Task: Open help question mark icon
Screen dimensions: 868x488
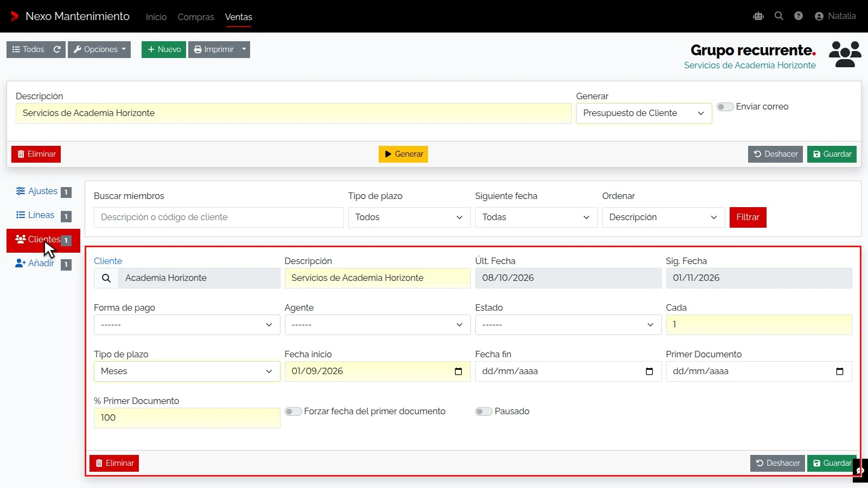Action: pyautogui.click(x=799, y=16)
